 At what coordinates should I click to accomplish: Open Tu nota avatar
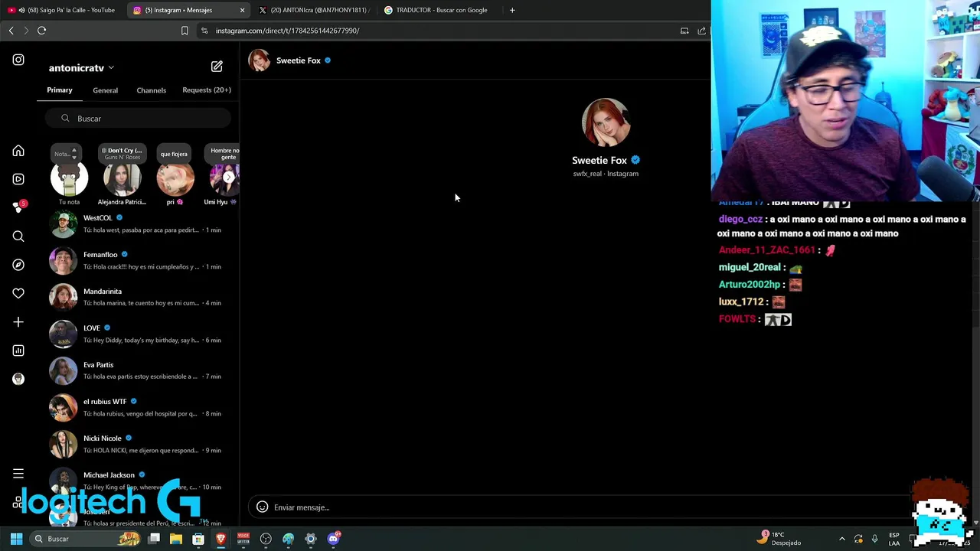click(69, 178)
